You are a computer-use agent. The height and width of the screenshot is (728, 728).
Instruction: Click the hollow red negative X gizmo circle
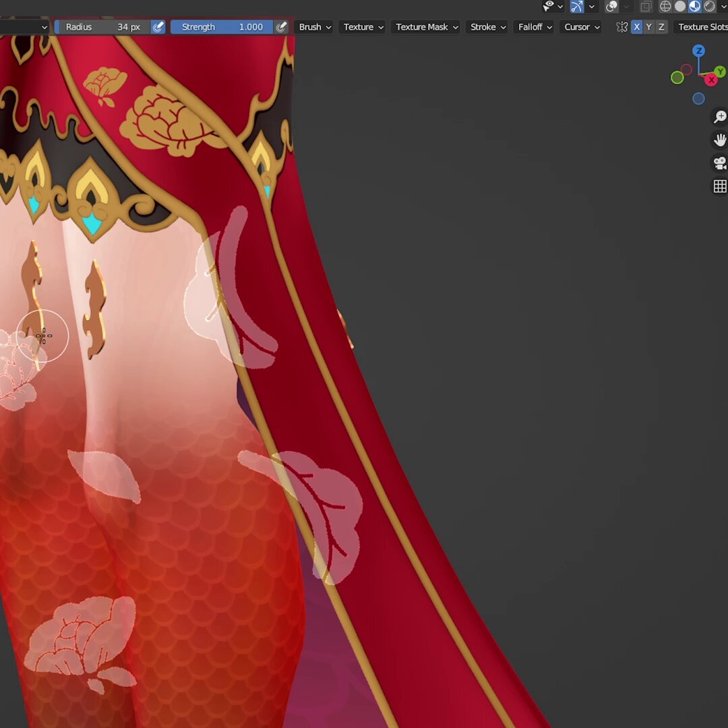click(686, 69)
